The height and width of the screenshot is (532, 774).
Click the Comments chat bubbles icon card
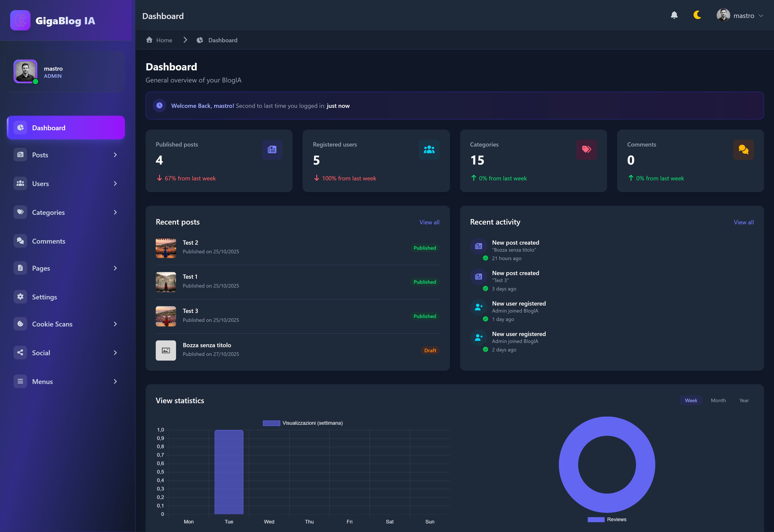(743, 150)
